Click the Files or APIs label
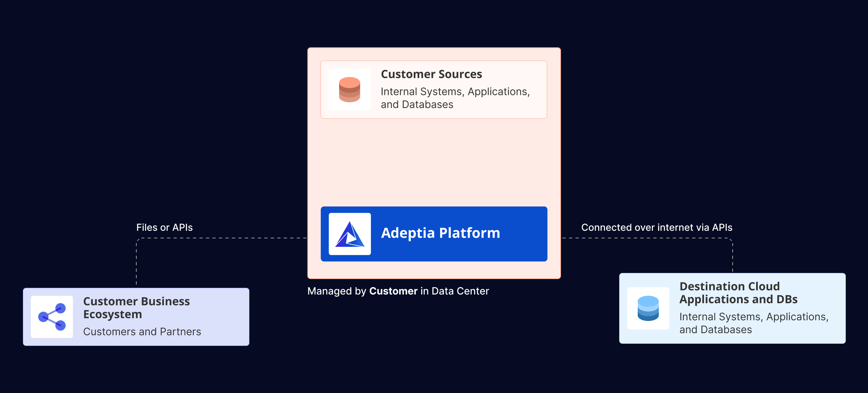Image resolution: width=868 pixels, height=393 pixels. pyautogui.click(x=164, y=227)
